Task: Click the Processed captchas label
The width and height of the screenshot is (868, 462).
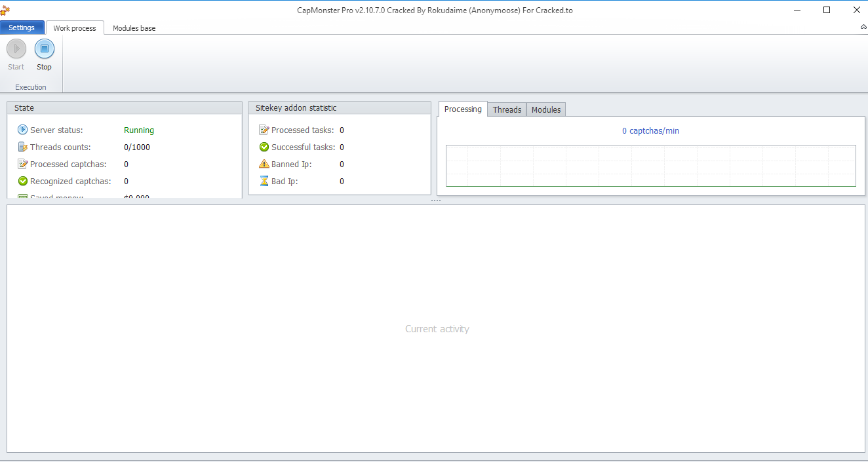Action: tap(68, 164)
